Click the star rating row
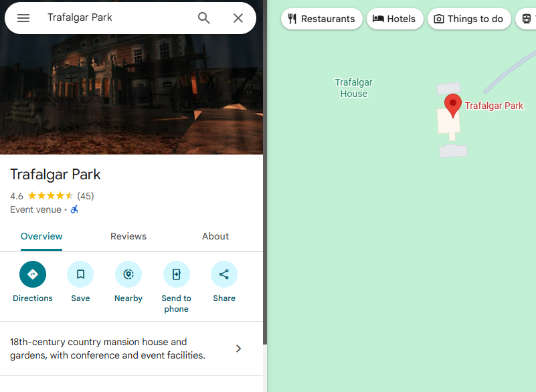 (x=51, y=195)
